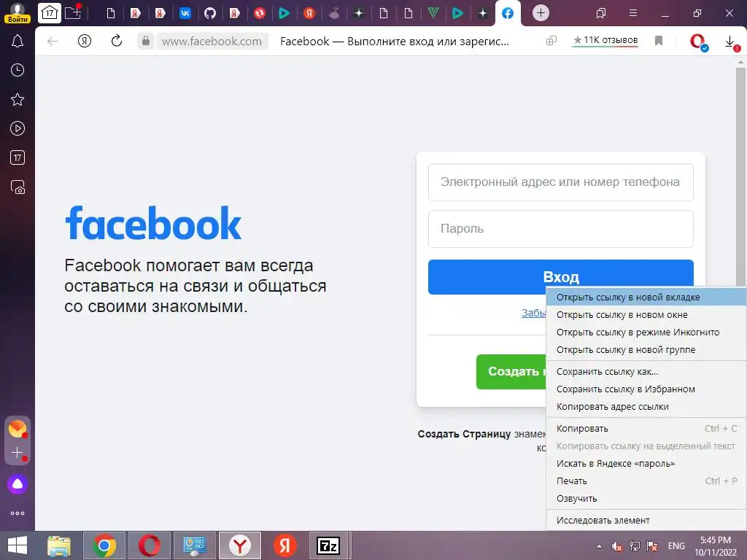Choose Печать menu item

(x=646, y=481)
